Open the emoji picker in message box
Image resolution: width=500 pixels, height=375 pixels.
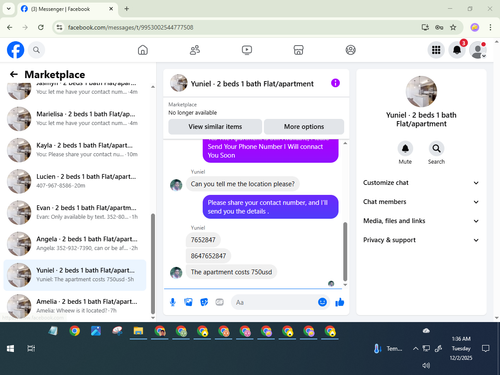point(322,302)
